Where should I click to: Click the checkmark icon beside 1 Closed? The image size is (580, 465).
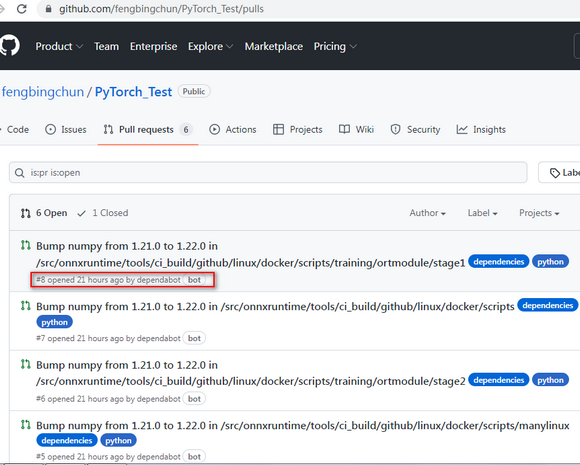tap(81, 213)
